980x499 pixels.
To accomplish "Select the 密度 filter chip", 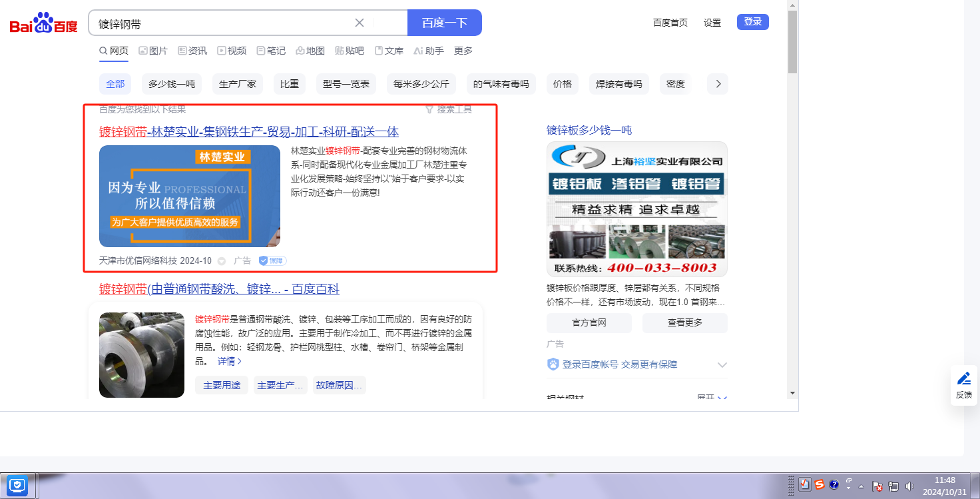I will coord(676,84).
